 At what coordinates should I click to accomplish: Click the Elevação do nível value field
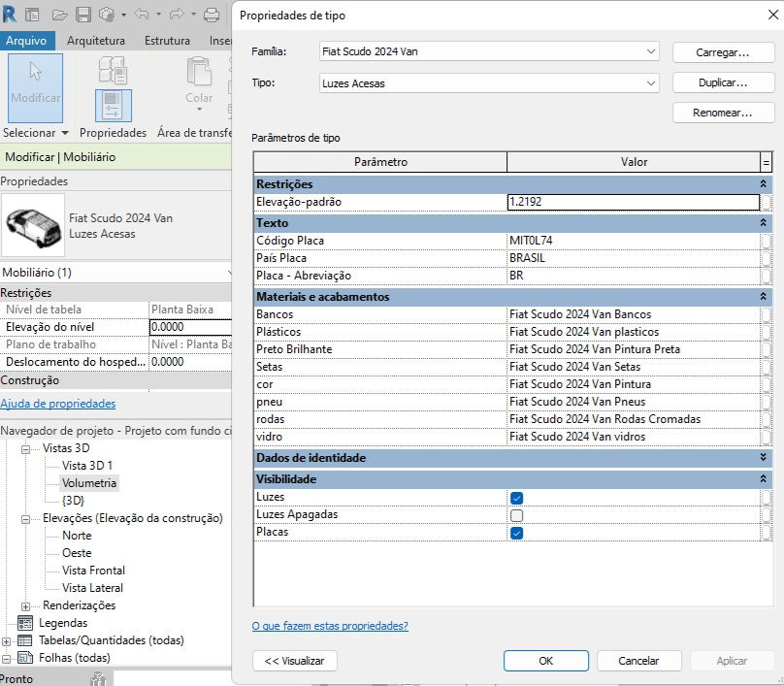click(x=190, y=327)
